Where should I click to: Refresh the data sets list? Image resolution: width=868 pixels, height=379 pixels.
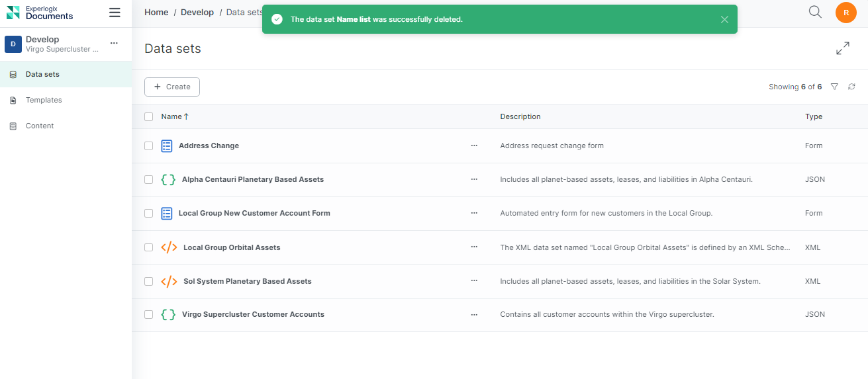(x=851, y=87)
